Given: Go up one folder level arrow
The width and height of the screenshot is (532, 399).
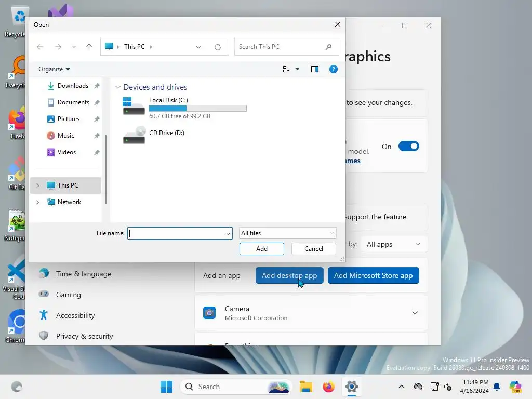Looking at the screenshot, I should point(89,47).
